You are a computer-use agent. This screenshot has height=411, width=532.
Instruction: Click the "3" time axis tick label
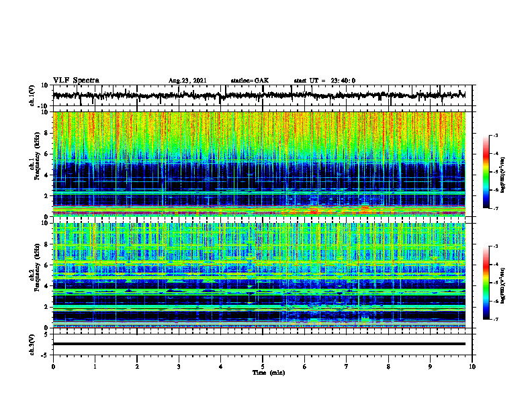[179, 367]
